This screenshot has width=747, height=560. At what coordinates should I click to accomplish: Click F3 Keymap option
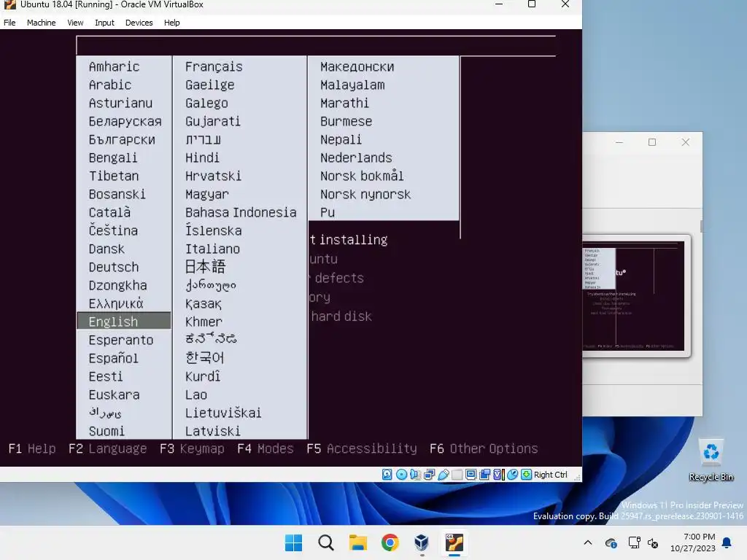pos(192,448)
